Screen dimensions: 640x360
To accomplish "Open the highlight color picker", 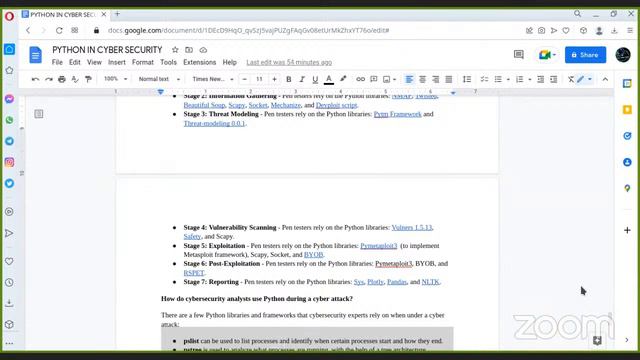I will click(343, 79).
